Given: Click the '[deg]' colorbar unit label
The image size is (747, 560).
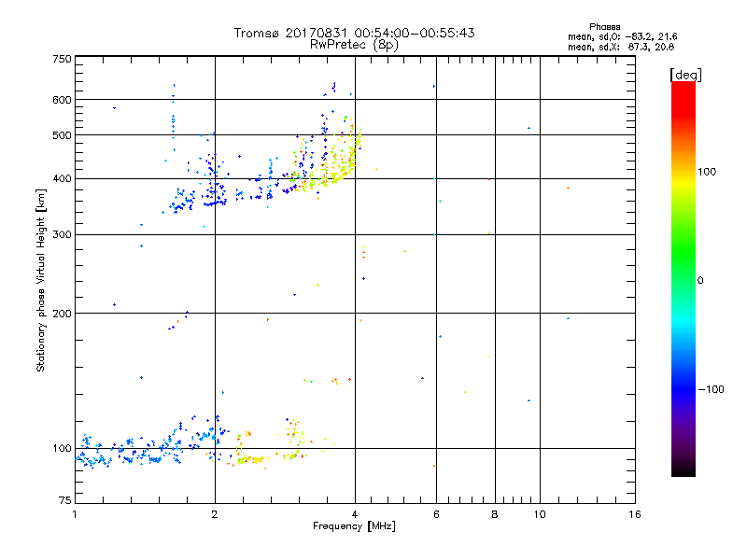Looking at the screenshot, I should [x=685, y=75].
